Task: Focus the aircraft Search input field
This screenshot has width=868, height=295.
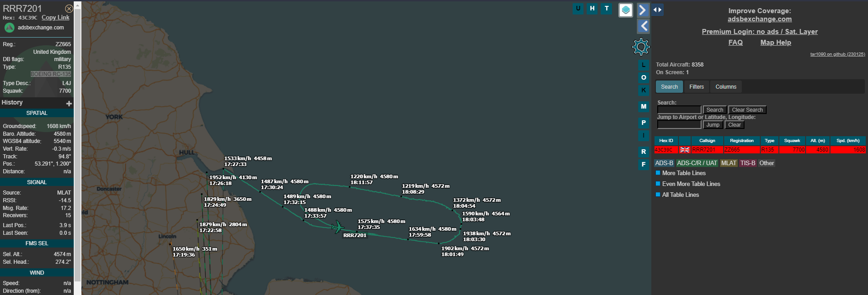Action: pos(679,110)
